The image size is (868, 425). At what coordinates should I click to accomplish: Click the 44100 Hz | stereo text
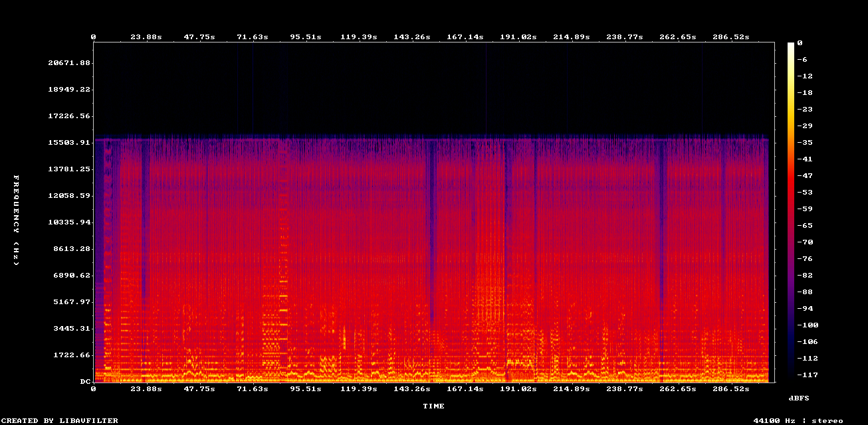coord(798,420)
